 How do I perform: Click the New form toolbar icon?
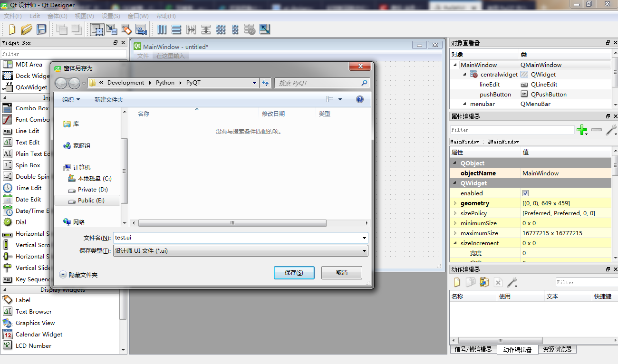[12, 29]
